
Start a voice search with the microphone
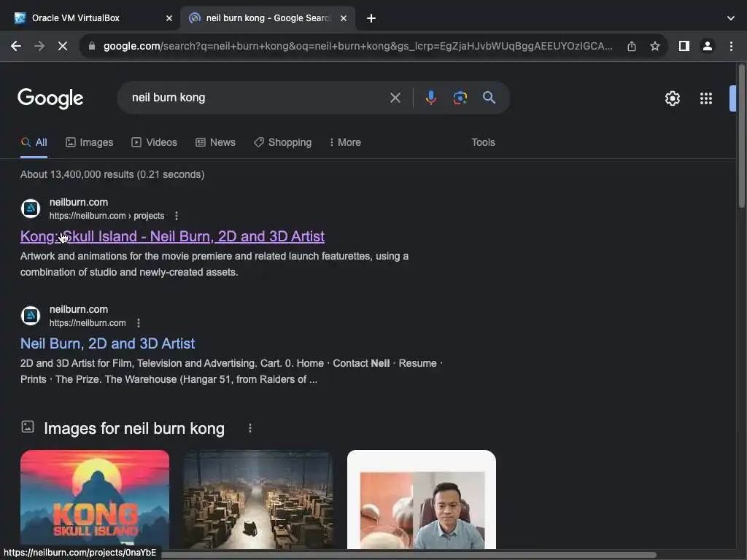pos(430,98)
